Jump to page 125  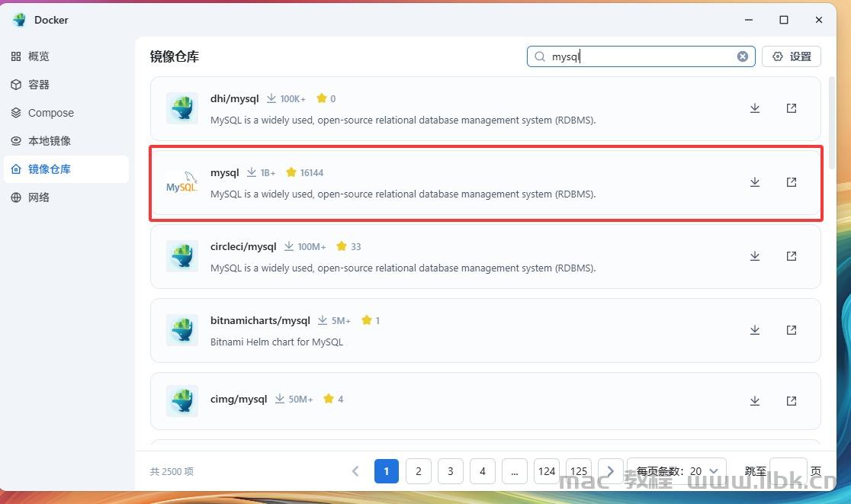[x=579, y=471]
